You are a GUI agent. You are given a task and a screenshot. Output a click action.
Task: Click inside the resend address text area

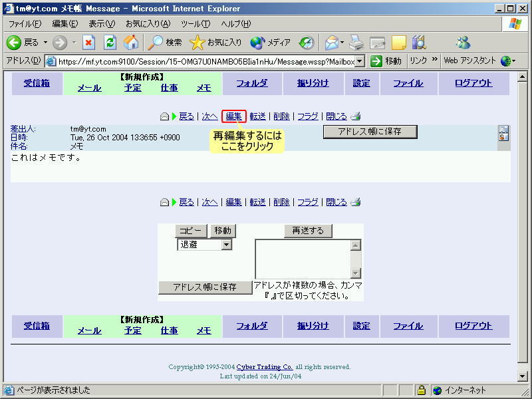click(303, 258)
